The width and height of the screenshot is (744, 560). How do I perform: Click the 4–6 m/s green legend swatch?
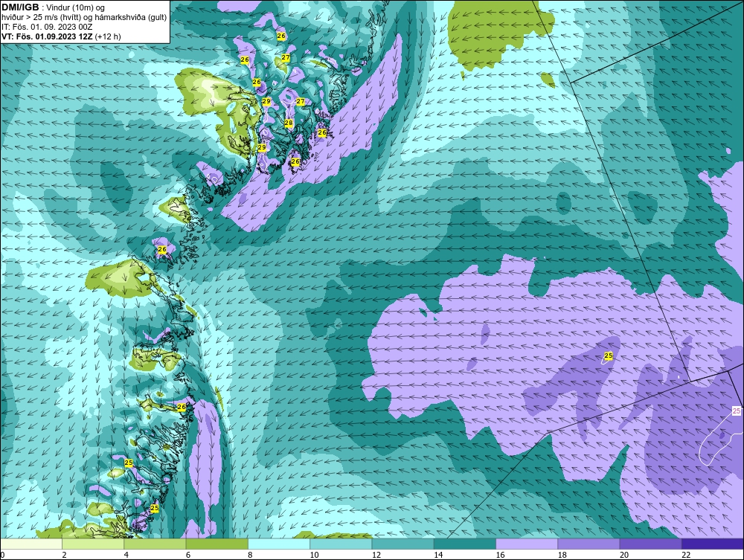155,544
